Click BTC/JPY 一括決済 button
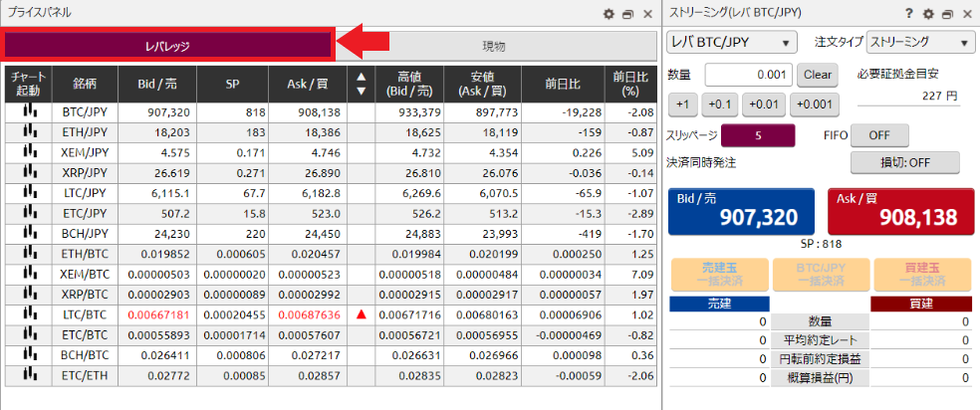 tap(820, 275)
